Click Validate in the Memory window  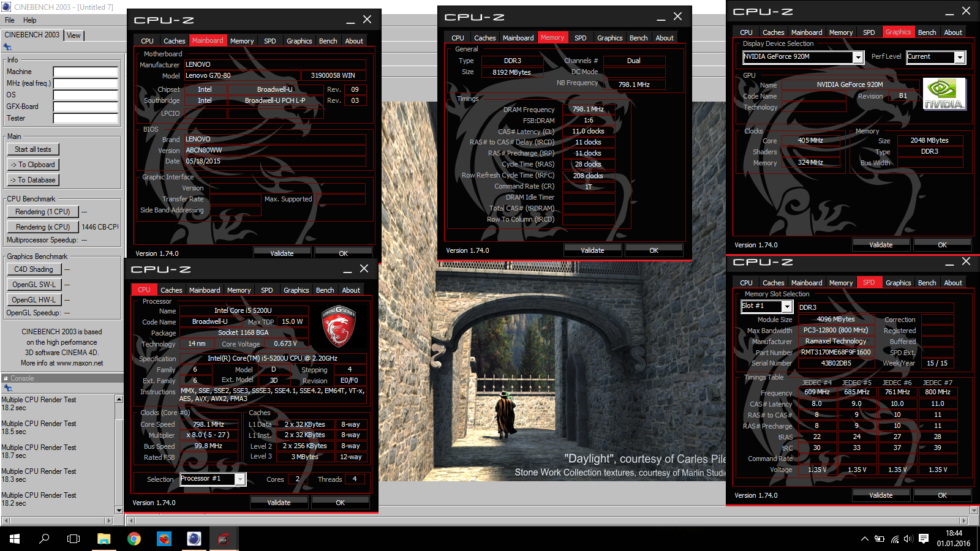(x=592, y=250)
